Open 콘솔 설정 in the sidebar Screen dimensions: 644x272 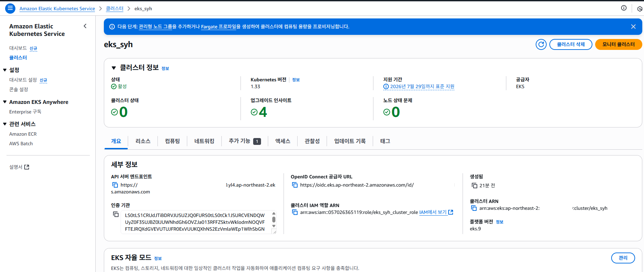[18, 90]
